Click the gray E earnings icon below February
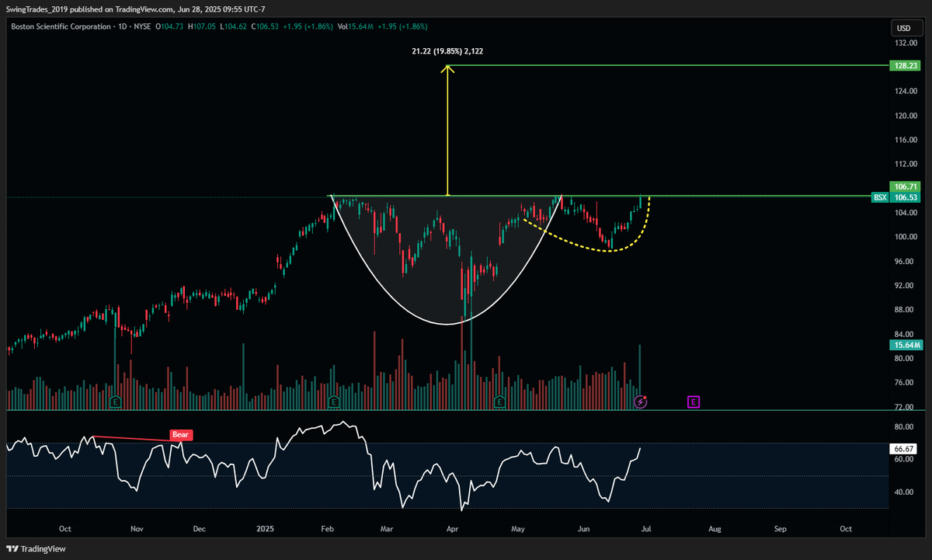The image size is (932, 560). point(333,402)
